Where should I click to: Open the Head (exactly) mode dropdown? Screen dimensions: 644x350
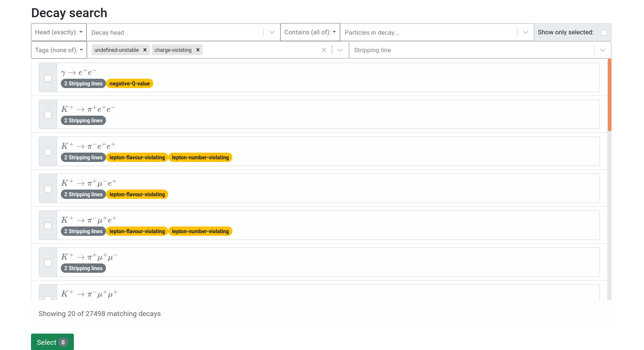tap(59, 32)
